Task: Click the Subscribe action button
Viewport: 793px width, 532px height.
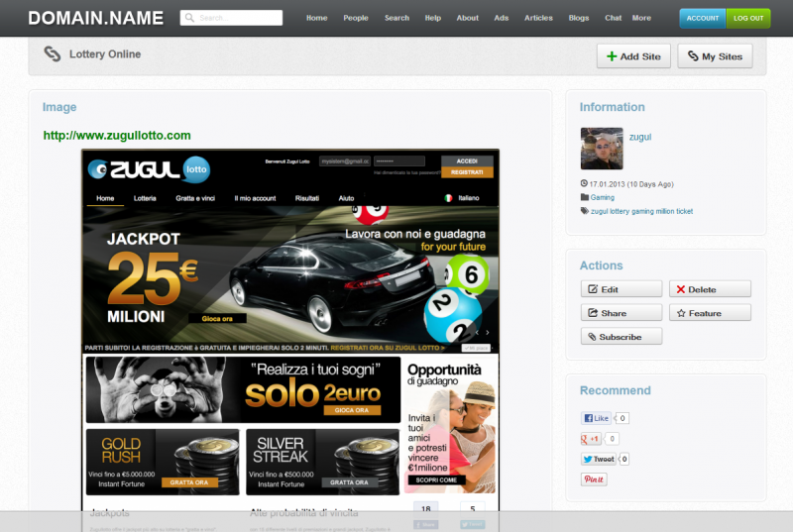Action: click(x=622, y=337)
